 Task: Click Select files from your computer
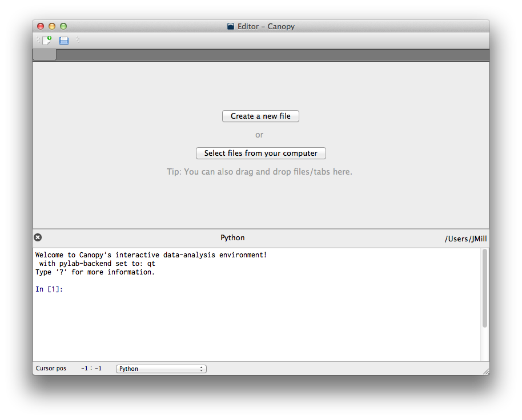pos(260,153)
